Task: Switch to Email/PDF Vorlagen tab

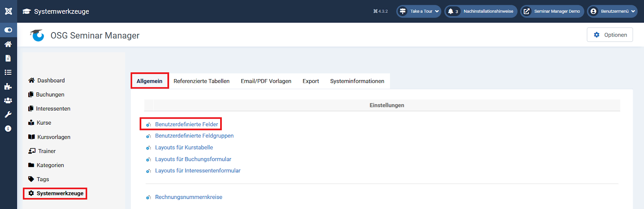Action: click(x=266, y=81)
